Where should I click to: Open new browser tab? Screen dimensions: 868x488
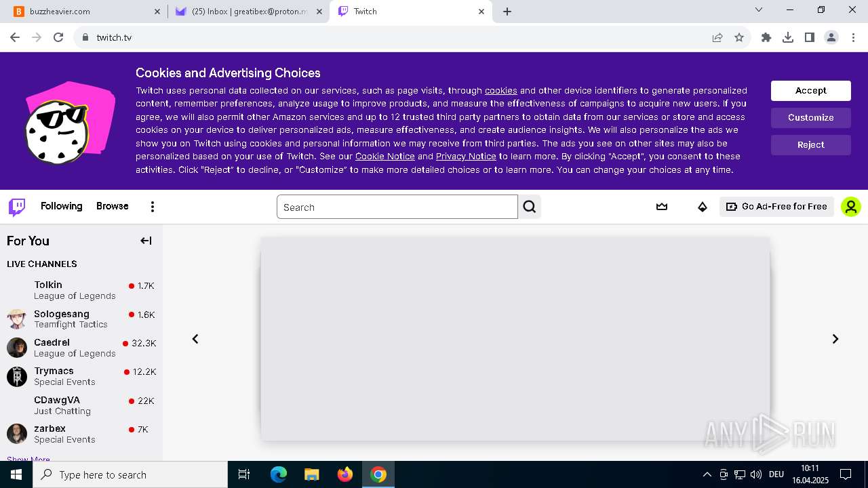(x=507, y=12)
